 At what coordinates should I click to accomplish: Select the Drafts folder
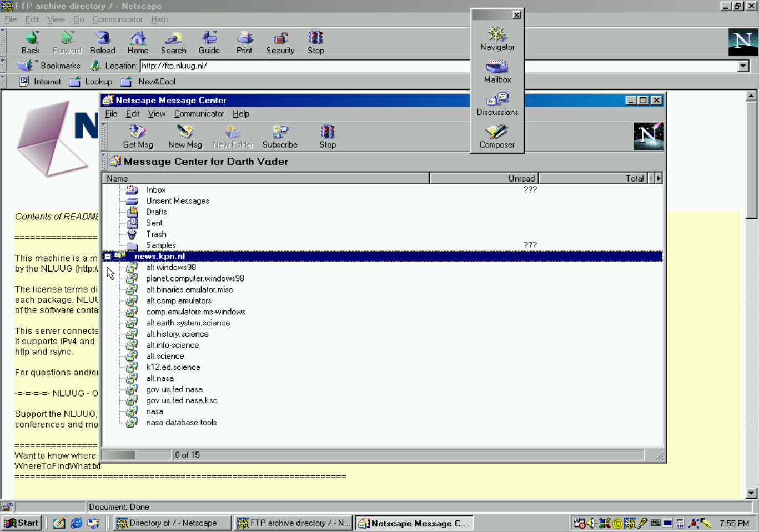tap(156, 212)
